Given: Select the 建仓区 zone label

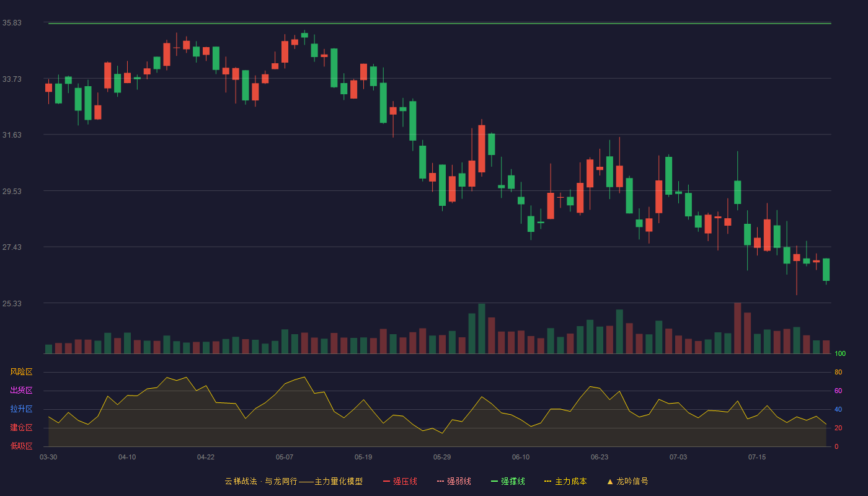Looking at the screenshot, I should [x=21, y=428].
